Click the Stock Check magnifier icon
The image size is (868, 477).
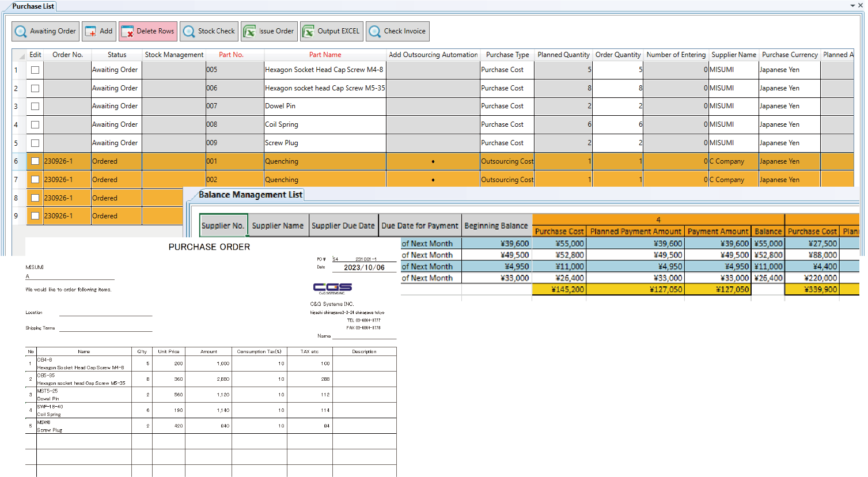(x=189, y=32)
